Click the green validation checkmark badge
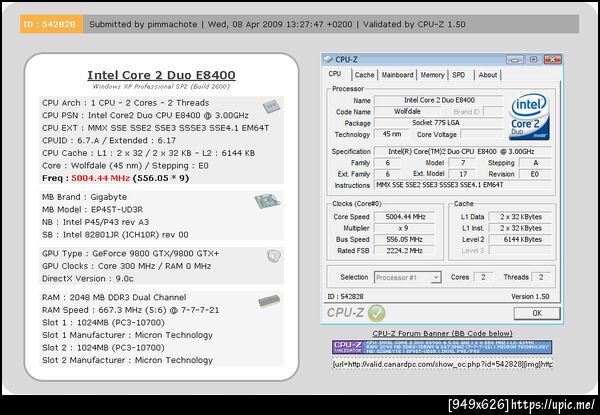 tap(376, 313)
